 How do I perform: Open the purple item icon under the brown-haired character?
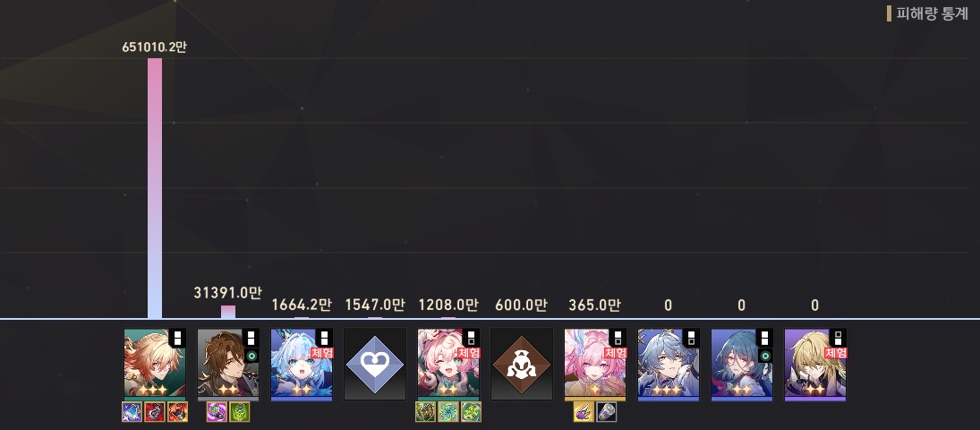[x=217, y=412]
